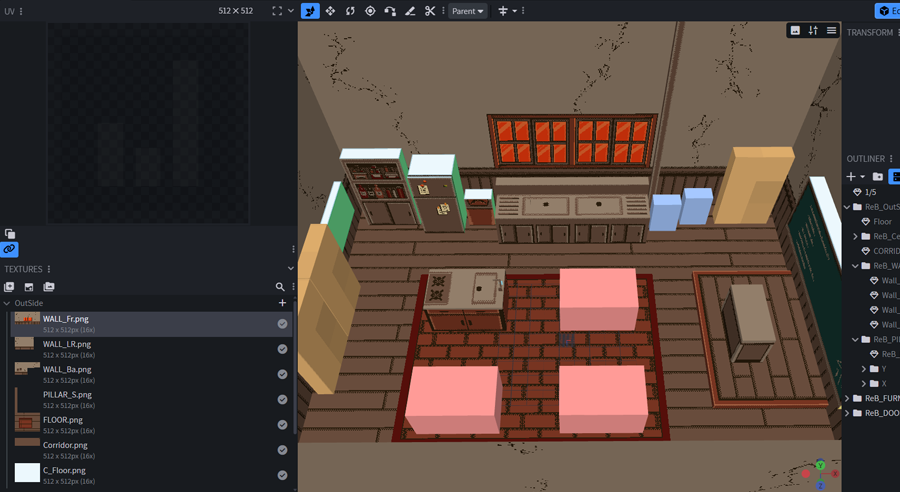
Task: Select the Move tool in toolbar
Action: [x=310, y=11]
